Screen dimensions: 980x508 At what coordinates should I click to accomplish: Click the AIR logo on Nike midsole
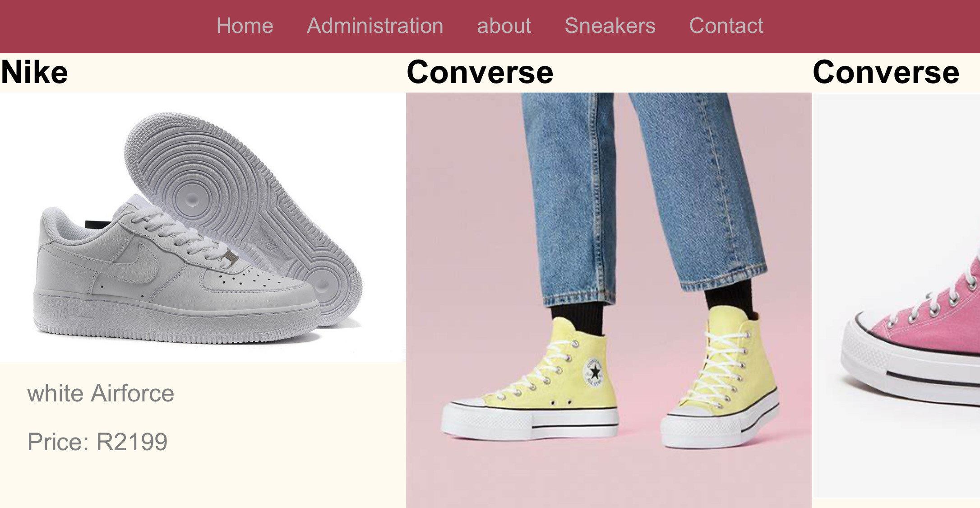(59, 314)
